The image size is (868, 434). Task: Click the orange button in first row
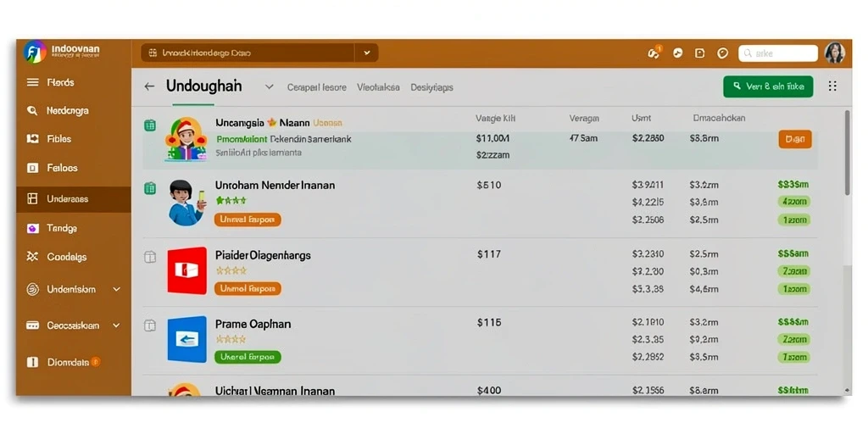click(x=795, y=140)
